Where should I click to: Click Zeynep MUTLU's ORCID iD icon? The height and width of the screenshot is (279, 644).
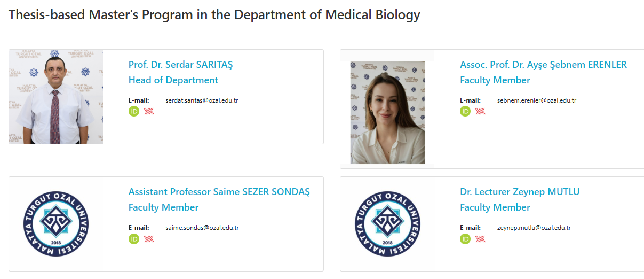tap(465, 238)
